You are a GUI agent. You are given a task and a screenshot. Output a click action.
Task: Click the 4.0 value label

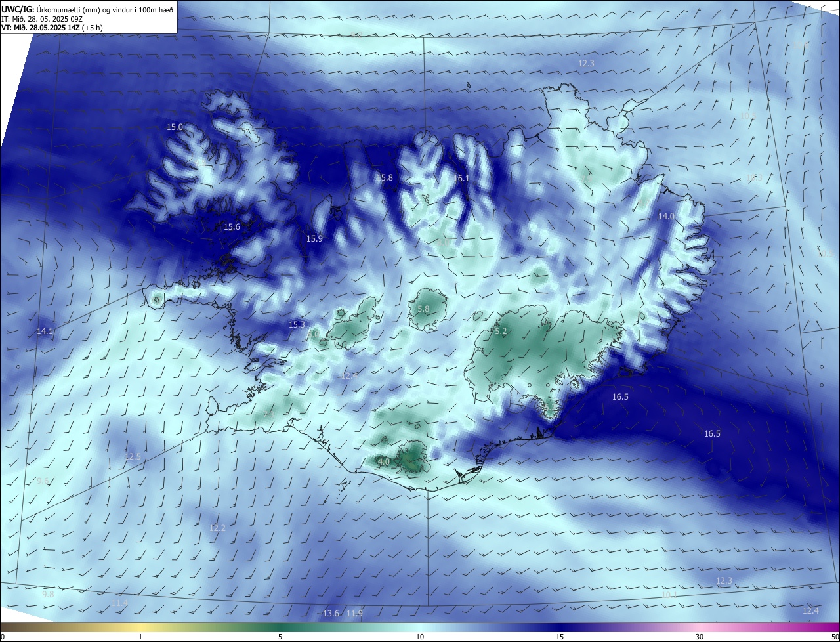pos(385,462)
